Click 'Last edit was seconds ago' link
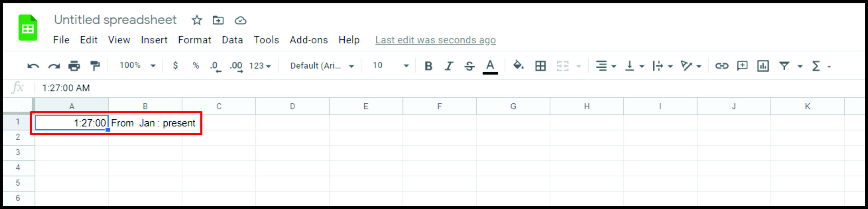 point(435,40)
